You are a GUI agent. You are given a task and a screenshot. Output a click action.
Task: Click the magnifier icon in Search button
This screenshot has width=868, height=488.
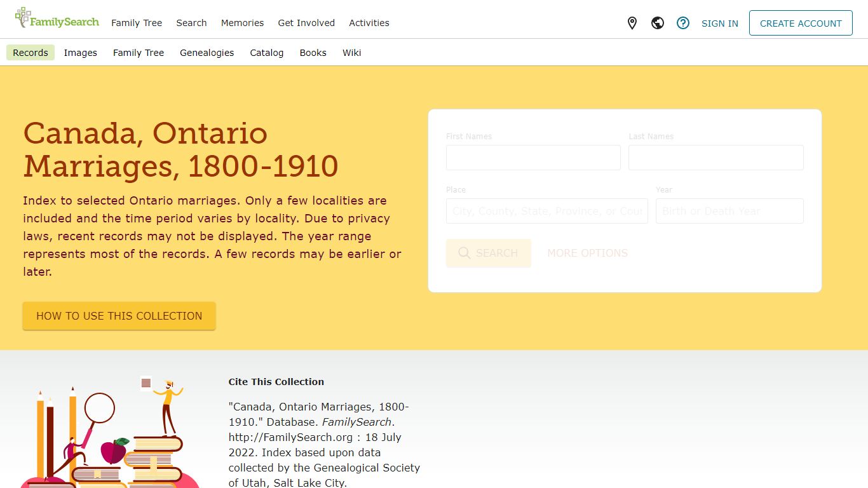coord(465,253)
